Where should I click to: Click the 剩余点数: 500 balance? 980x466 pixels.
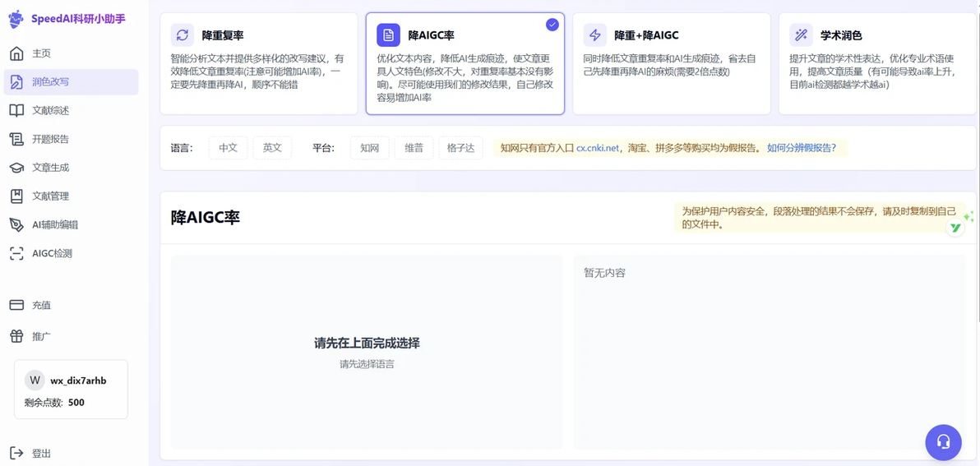(x=54, y=402)
